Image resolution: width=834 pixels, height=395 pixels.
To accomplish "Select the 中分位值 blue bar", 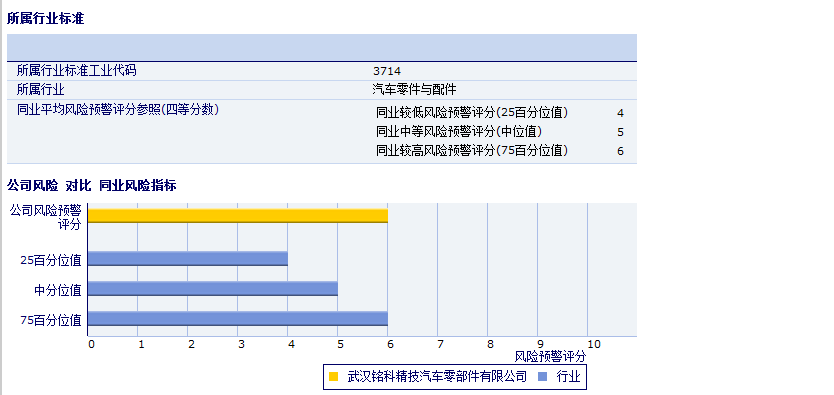I will click(213, 289).
